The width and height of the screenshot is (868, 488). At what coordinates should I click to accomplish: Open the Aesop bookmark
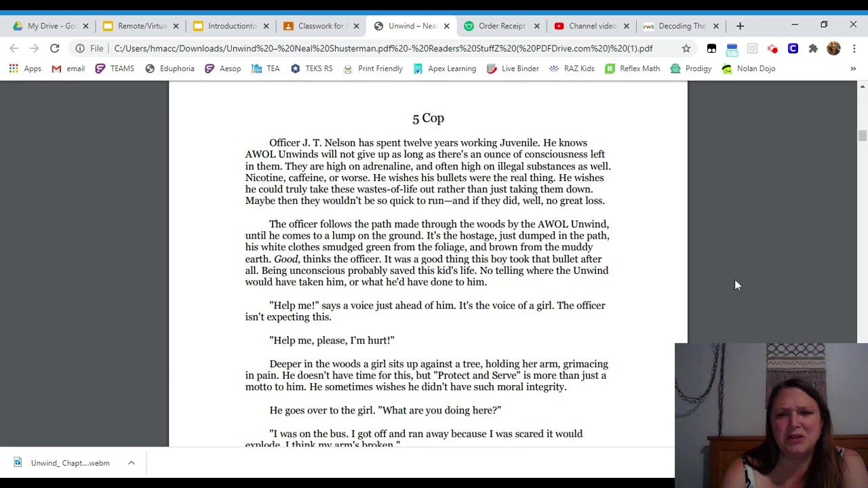click(x=222, y=68)
